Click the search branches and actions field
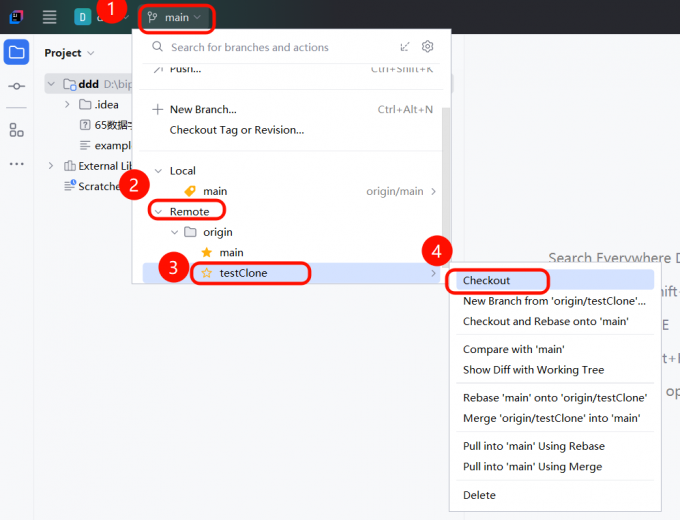Screen dimensions: 680x520 (270, 47)
